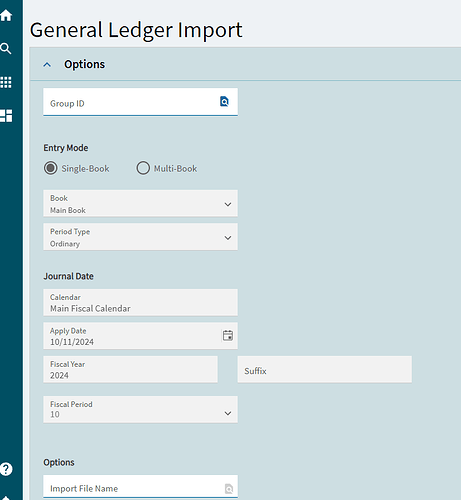Open the Fiscal Period dropdown showing 10
Image resolution: width=461 pixels, height=500 pixels.
point(140,409)
